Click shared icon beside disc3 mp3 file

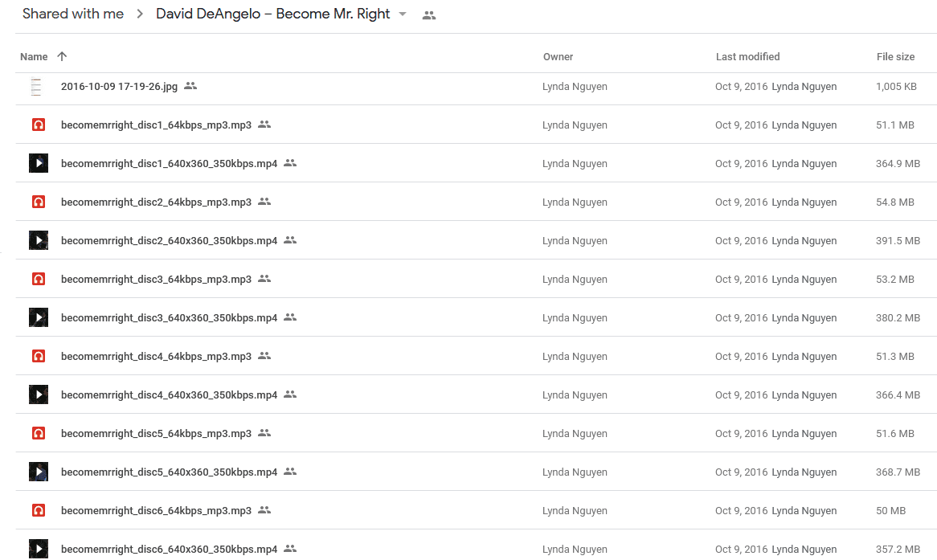point(264,279)
